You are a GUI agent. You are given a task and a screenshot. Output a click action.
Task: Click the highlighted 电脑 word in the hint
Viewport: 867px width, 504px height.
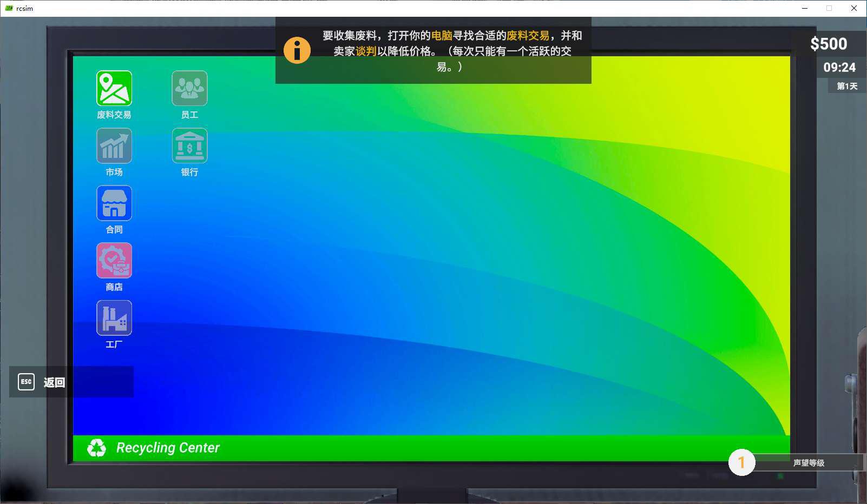(442, 36)
